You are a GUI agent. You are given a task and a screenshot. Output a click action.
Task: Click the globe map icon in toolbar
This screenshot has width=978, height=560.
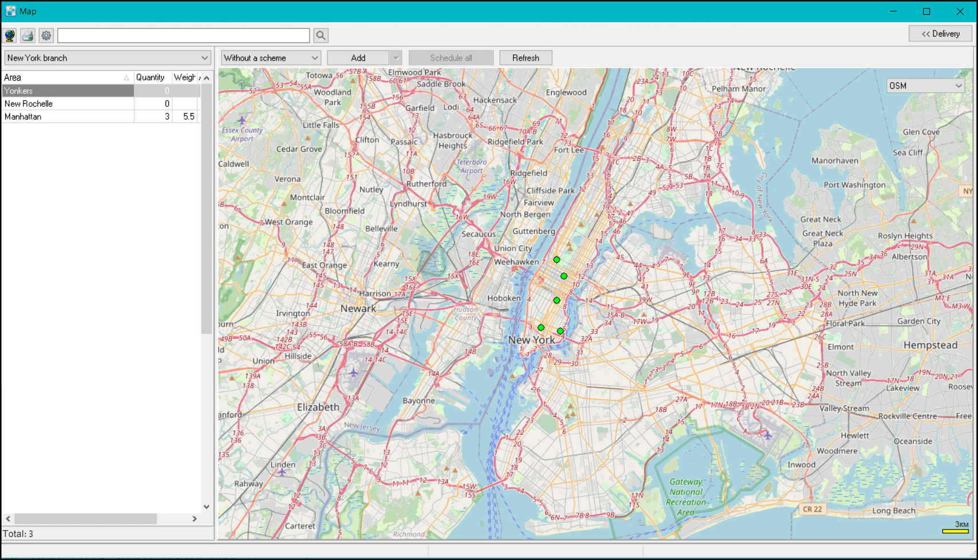[x=10, y=35]
